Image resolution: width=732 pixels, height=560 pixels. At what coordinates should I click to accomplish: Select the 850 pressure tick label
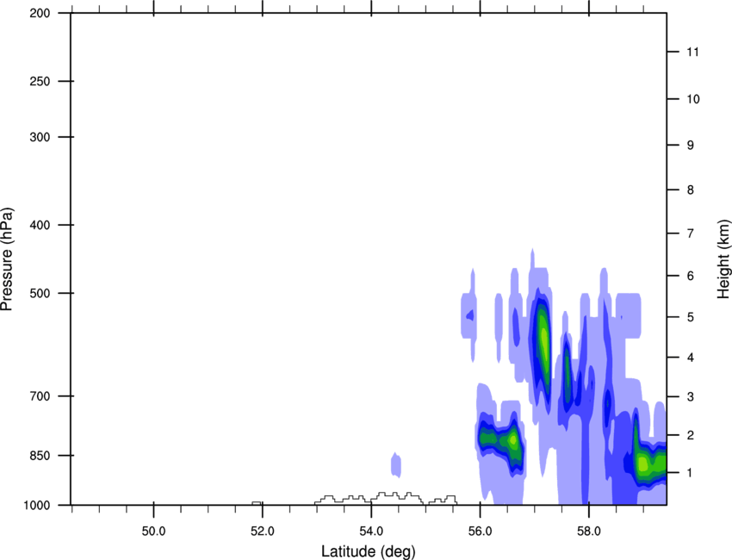point(40,456)
